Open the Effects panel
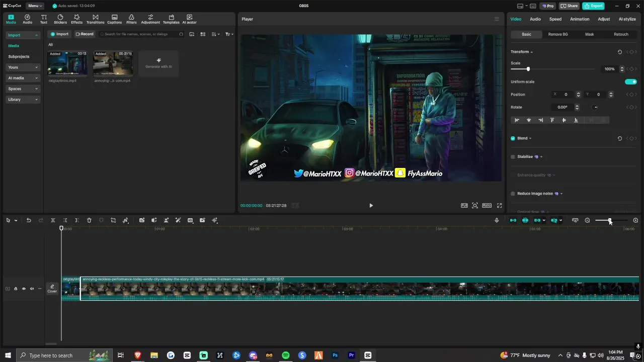 click(76, 19)
